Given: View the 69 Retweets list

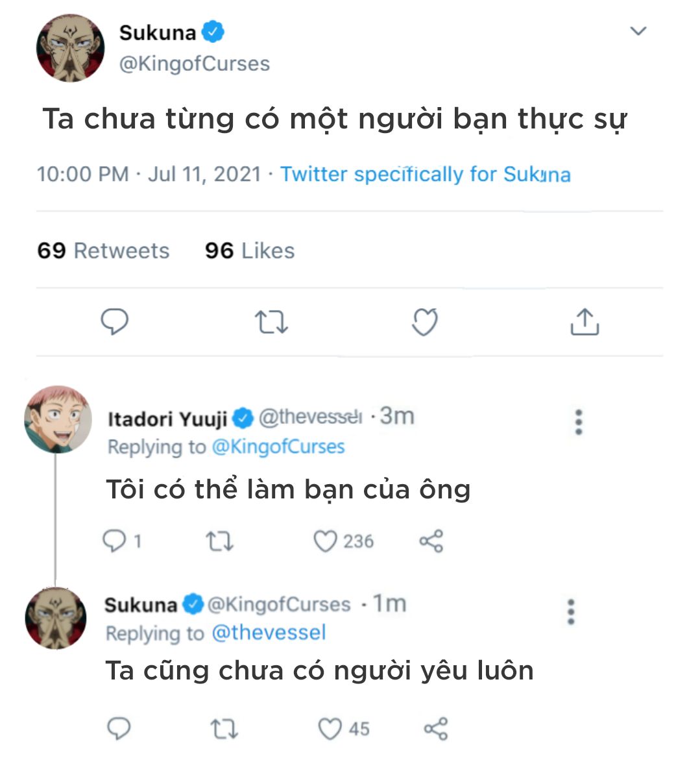Looking at the screenshot, I should [x=103, y=251].
